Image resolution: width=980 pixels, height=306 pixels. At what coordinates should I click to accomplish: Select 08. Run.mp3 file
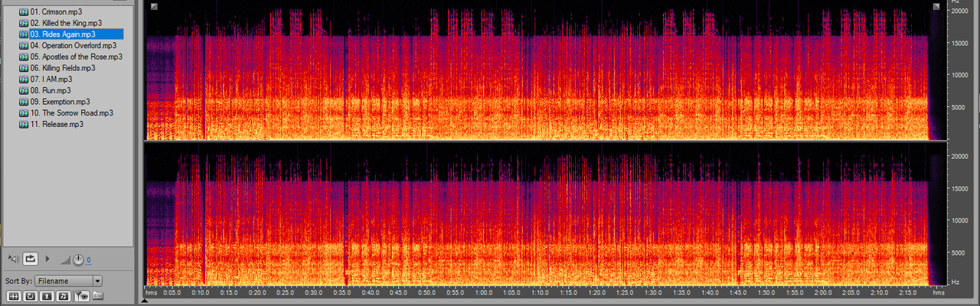(x=50, y=90)
